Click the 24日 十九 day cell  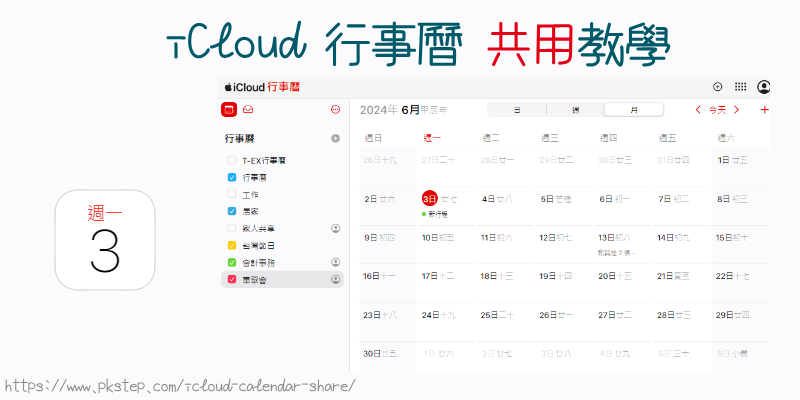(446, 321)
